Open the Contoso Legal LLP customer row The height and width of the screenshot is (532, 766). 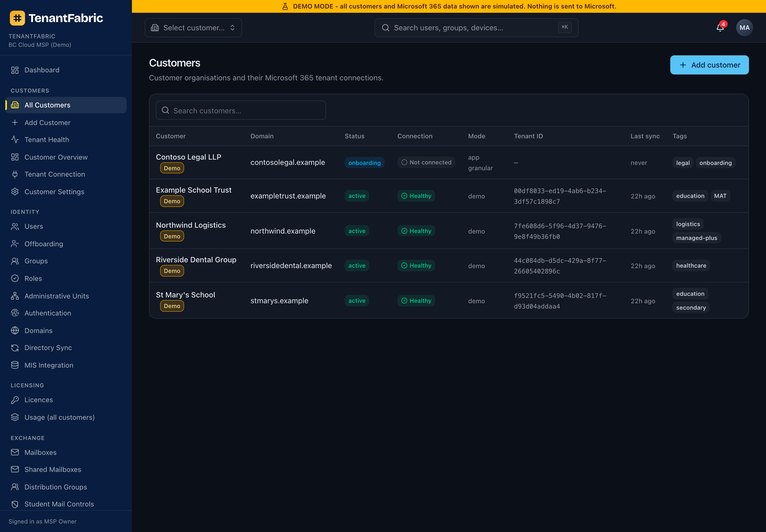(449, 163)
